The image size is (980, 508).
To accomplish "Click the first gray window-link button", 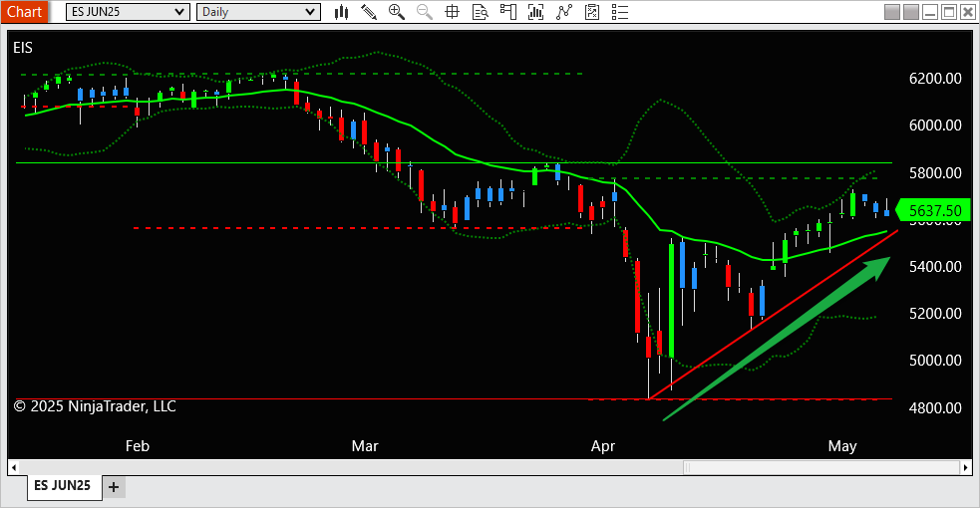I will 892,12.
